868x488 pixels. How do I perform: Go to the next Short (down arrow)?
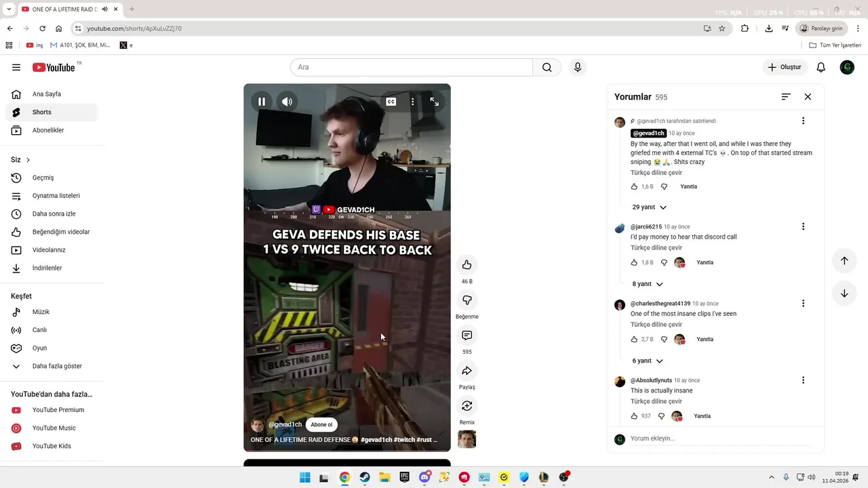pos(844,293)
